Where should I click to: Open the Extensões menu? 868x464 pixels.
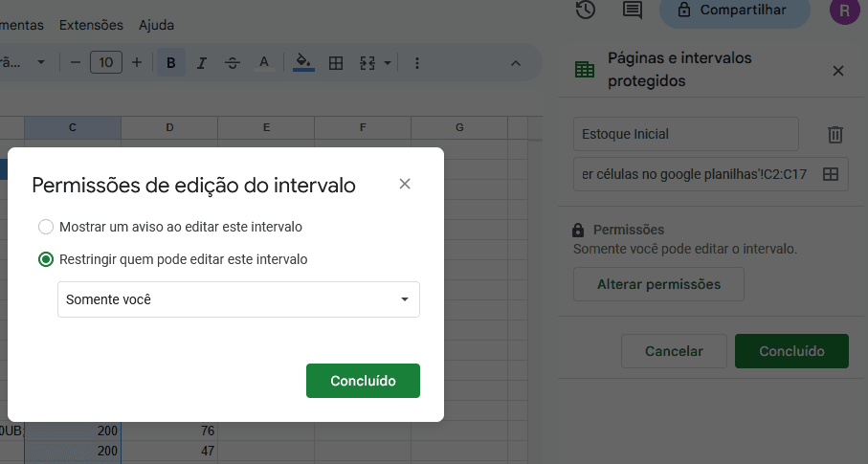click(x=91, y=25)
